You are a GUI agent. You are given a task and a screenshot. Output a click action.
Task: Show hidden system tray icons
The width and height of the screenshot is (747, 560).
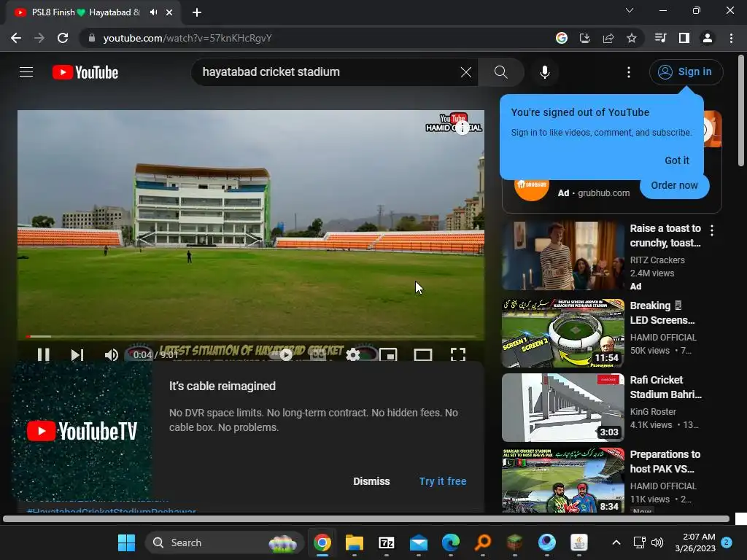coord(616,542)
